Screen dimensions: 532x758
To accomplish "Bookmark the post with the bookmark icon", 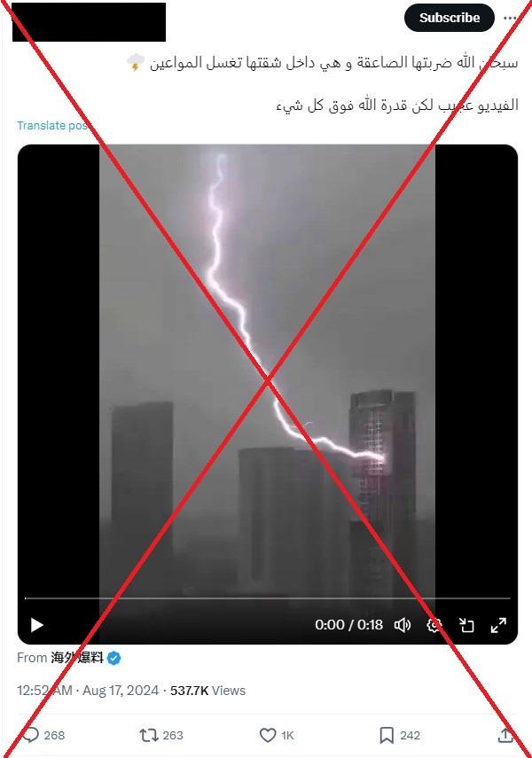I will point(386,735).
